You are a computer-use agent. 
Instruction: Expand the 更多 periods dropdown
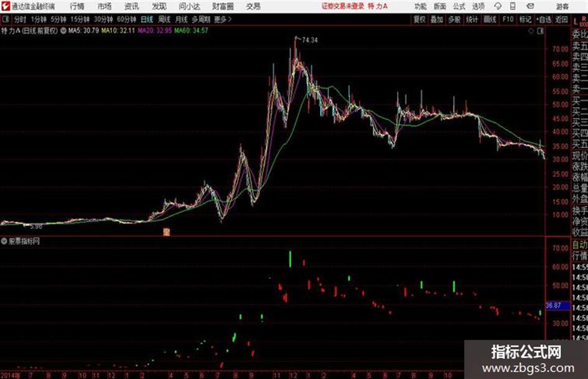[223, 19]
